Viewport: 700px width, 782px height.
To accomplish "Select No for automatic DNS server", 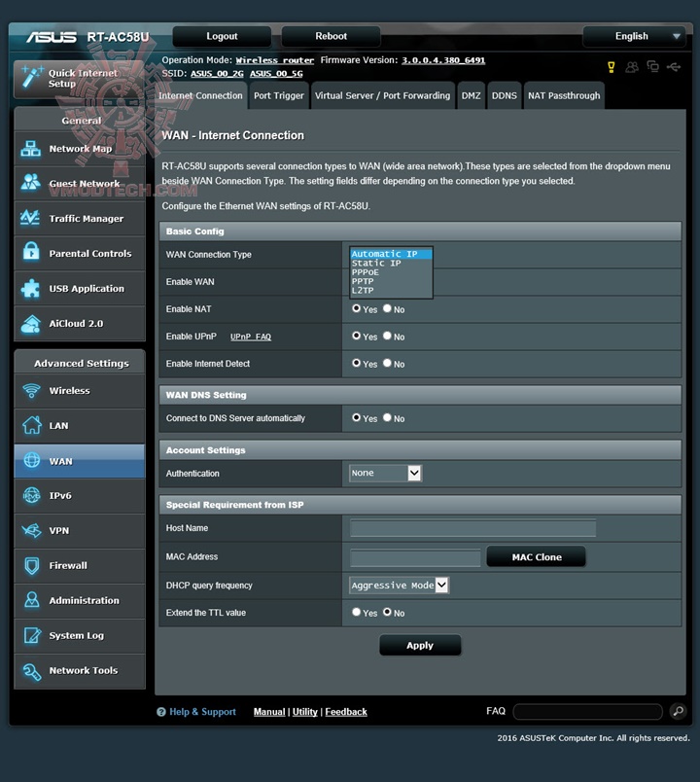I will click(387, 417).
